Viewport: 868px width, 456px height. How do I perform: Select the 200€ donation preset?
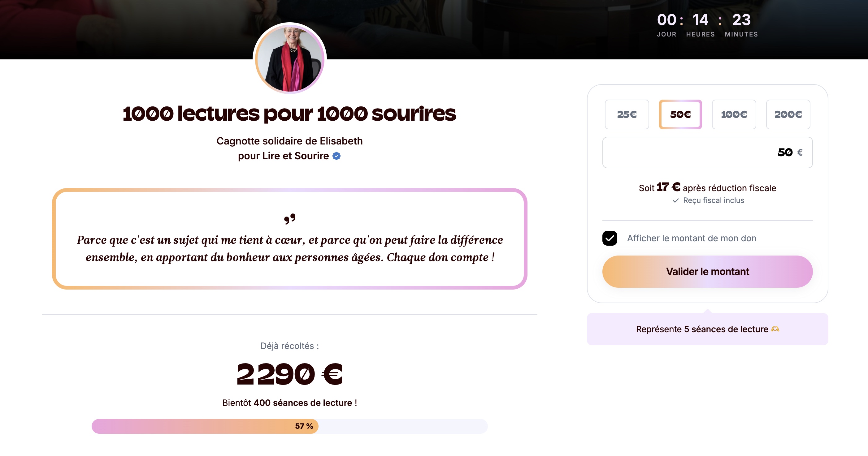(788, 114)
